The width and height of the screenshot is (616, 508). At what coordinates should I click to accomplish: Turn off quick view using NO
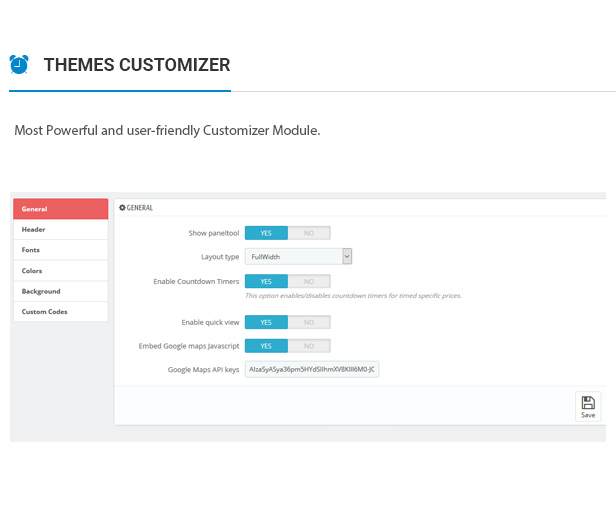tap(309, 322)
